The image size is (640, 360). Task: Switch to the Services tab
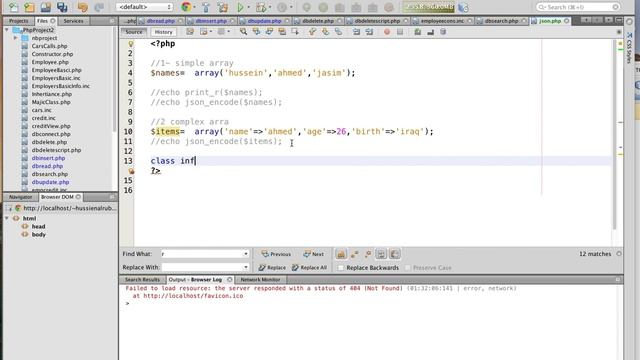click(73, 21)
